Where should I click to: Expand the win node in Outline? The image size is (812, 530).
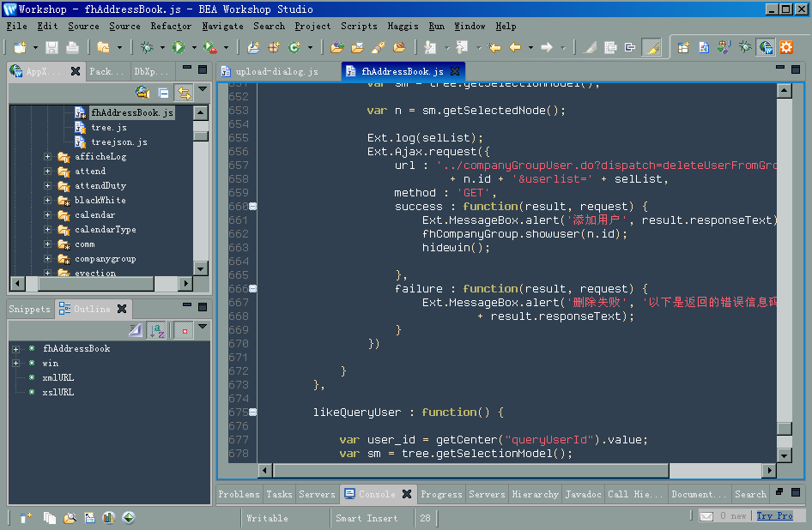(x=16, y=364)
